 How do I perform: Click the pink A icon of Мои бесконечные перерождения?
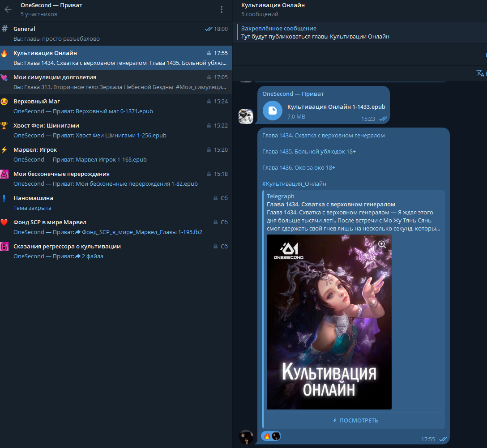[4, 174]
